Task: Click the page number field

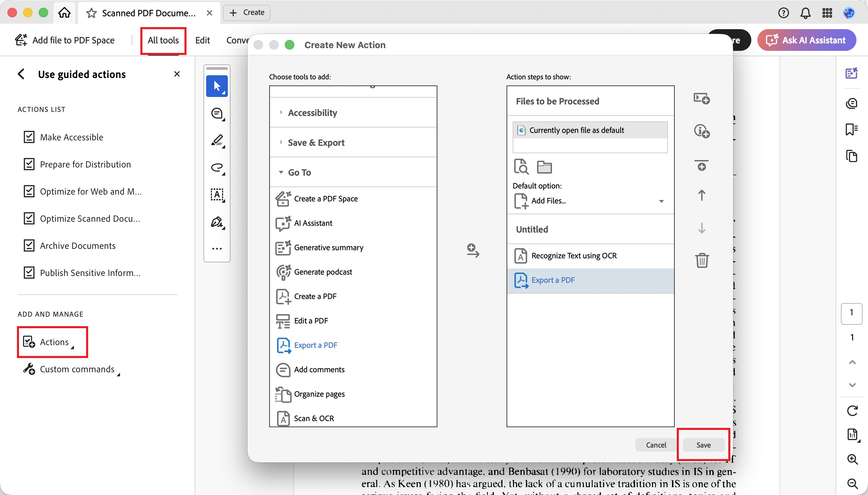Action: tap(851, 313)
